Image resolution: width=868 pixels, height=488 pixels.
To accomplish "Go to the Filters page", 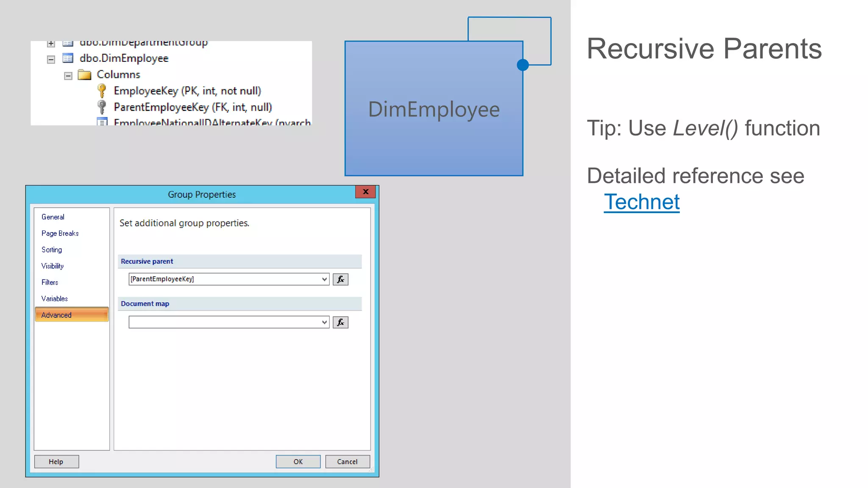I will [50, 283].
